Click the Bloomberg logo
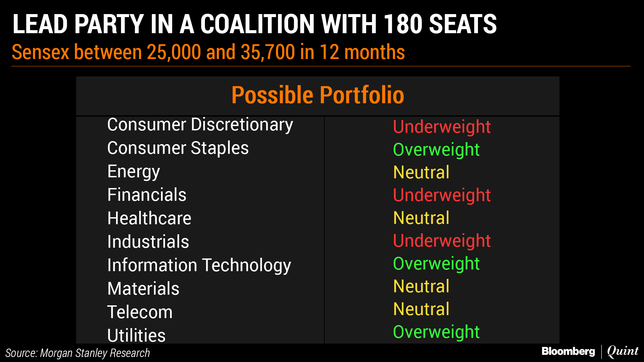The image size is (644, 362). click(x=568, y=351)
